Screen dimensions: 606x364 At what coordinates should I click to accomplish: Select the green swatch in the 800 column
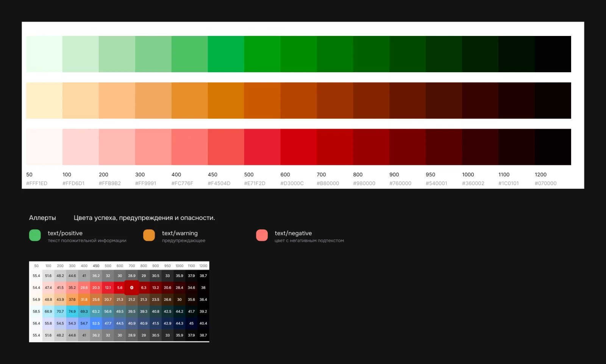[x=371, y=54]
